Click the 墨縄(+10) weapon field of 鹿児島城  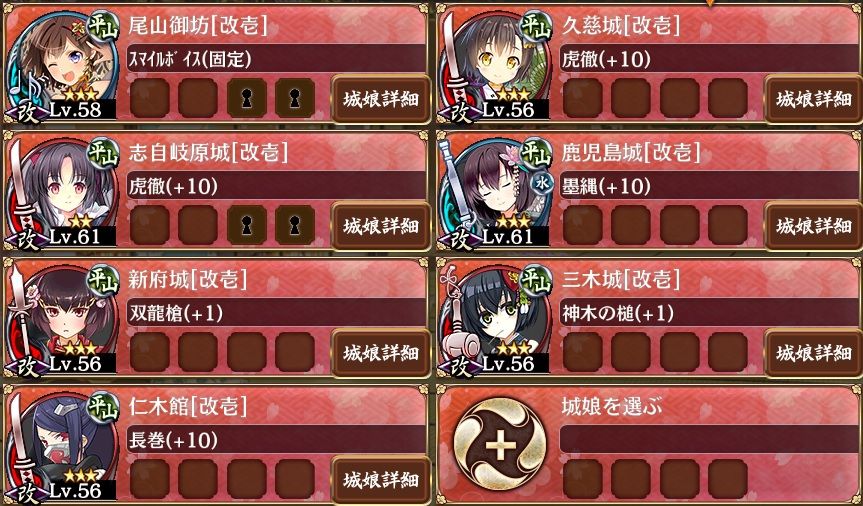point(711,186)
